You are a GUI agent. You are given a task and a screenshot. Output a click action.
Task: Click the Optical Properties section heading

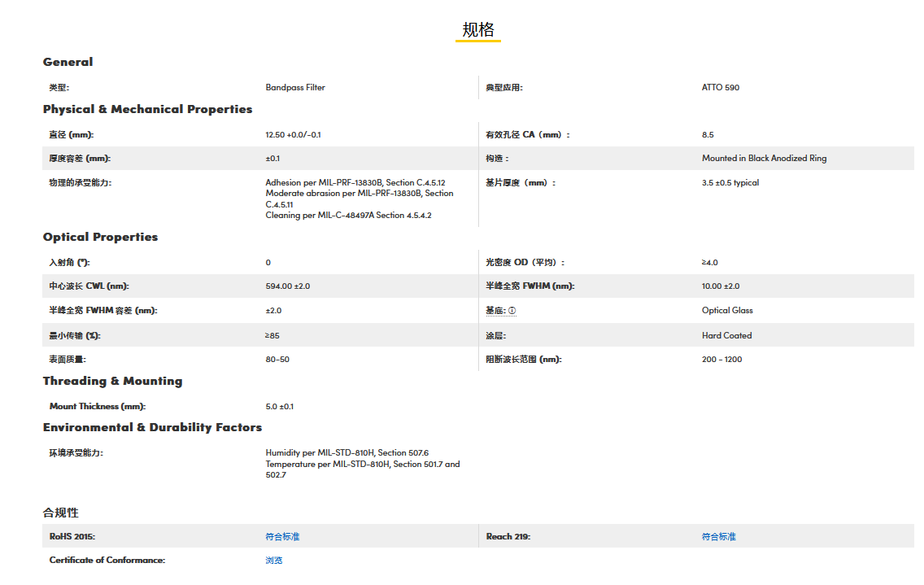click(100, 237)
